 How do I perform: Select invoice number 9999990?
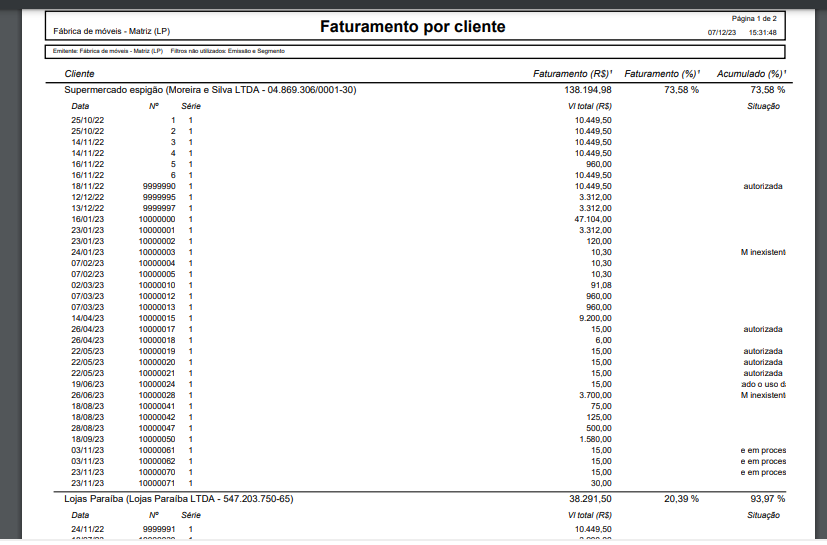pyautogui.click(x=159, y=186)
